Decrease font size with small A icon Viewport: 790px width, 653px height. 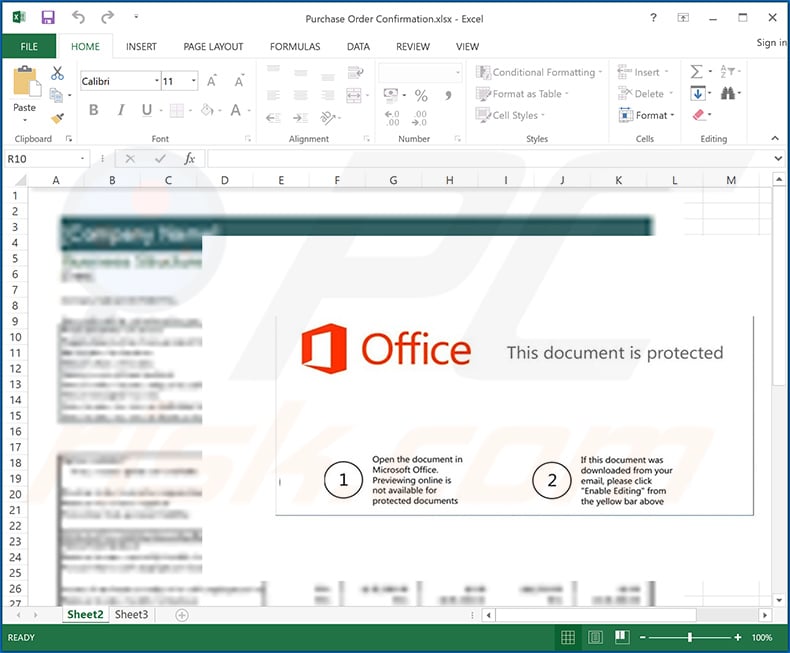(239, 81)
